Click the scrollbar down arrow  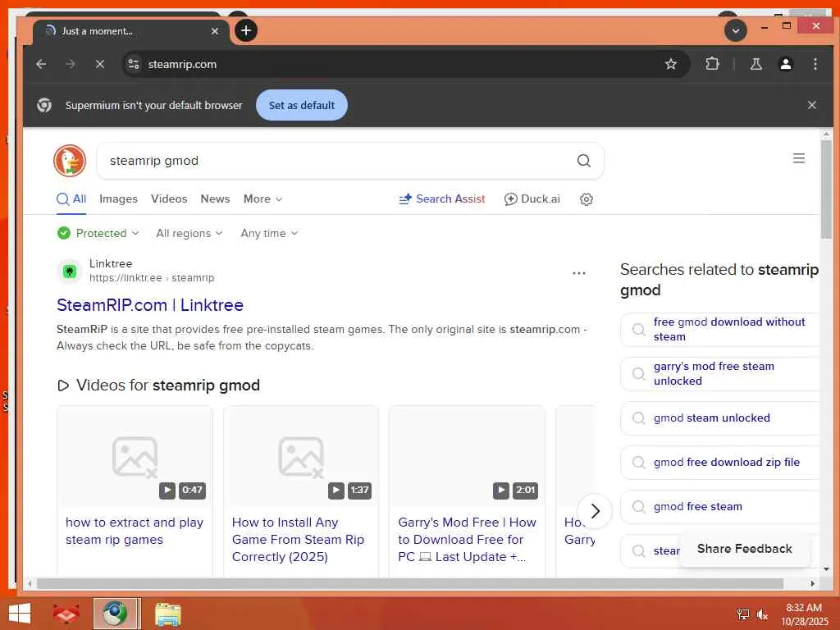tap(826, 569)
